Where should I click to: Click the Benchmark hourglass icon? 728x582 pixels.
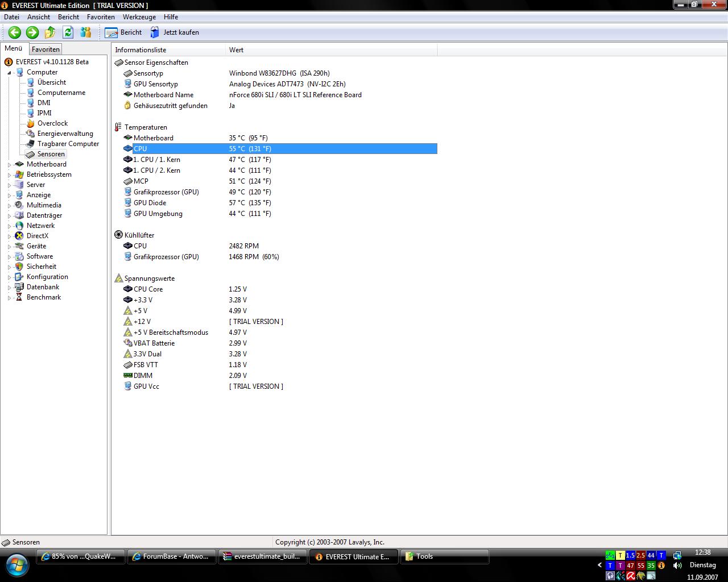pos(19,297)
